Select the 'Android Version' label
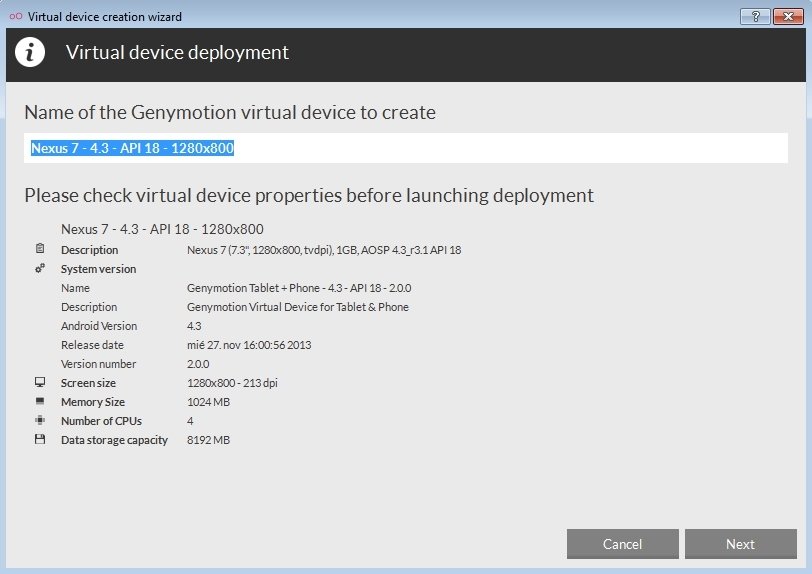 coord(99,326)
